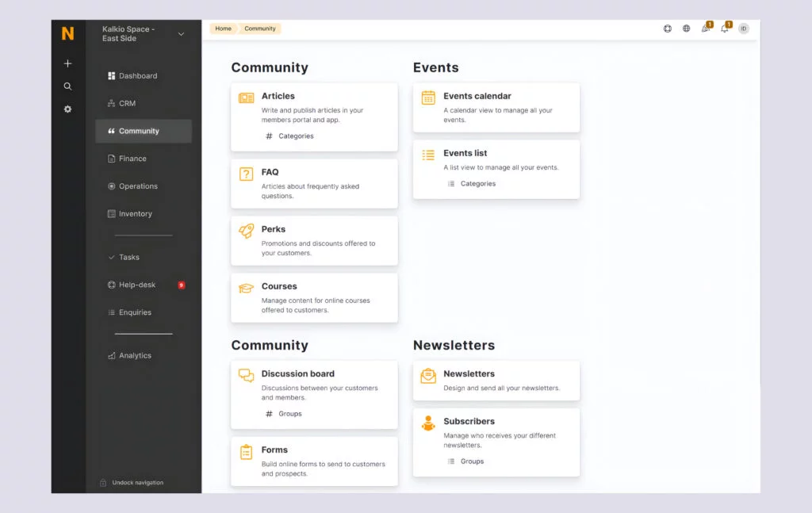Open the CRM section icon
Viewport: 812px width, 513px height.
pyautogui.click(x=111, y=103)
